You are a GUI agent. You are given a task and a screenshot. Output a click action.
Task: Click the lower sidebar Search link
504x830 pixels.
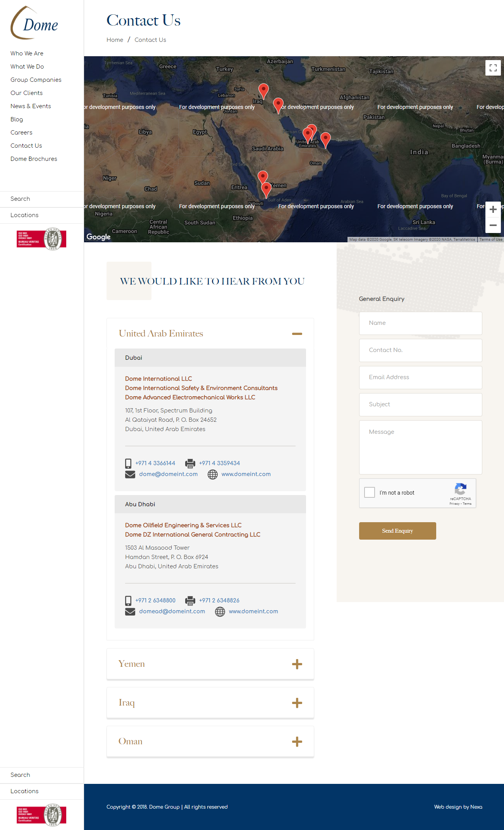pos(20,775)
